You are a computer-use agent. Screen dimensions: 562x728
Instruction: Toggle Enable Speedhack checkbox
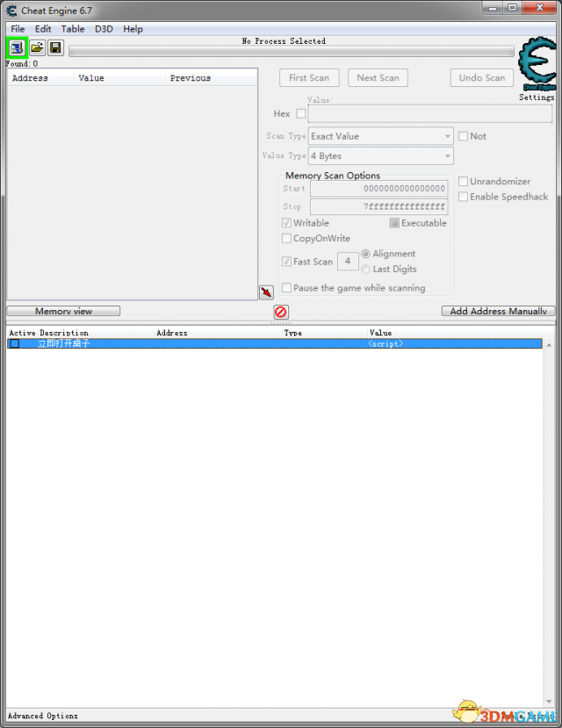[463, 197]
